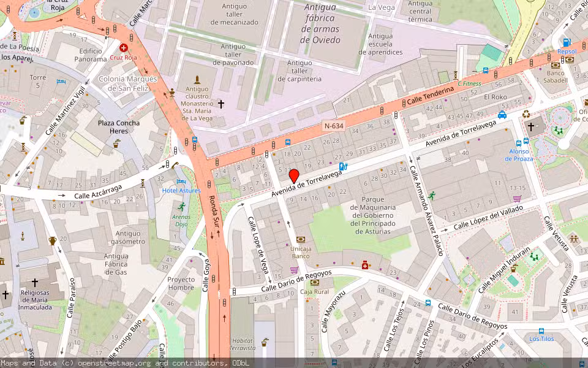
Task: Select the Repsol label
Action: [567, 52]
